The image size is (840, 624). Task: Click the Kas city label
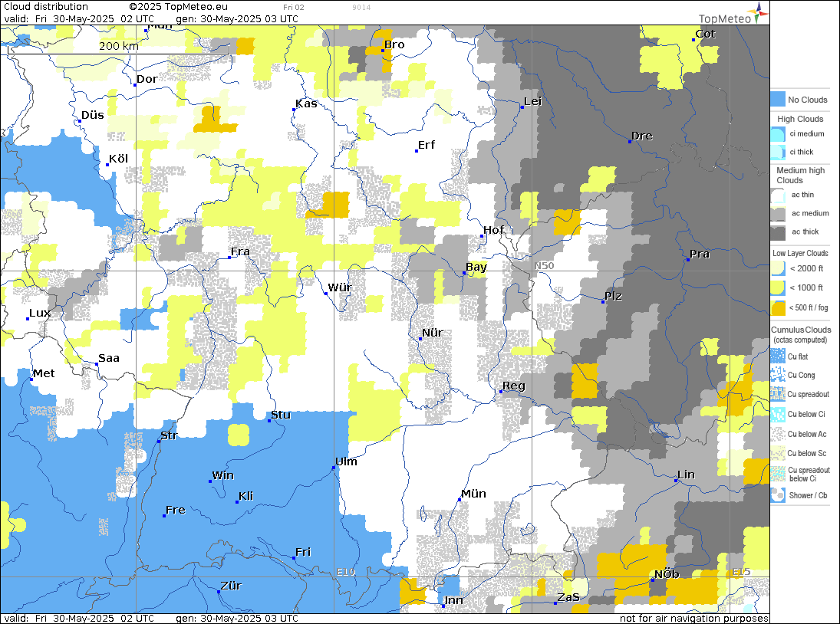click(306, 103)
